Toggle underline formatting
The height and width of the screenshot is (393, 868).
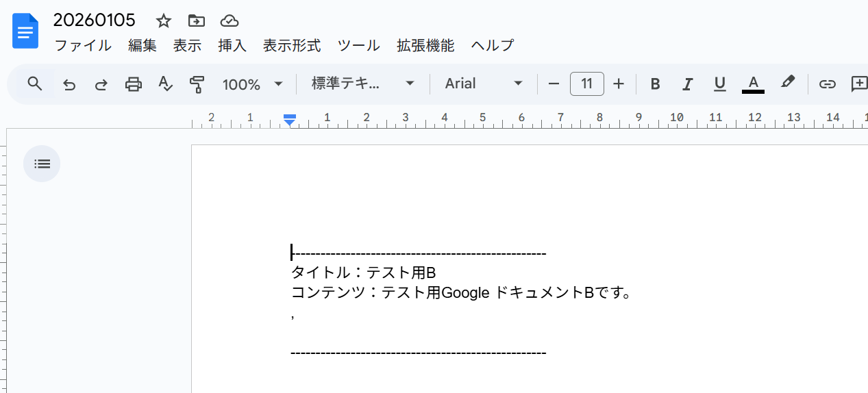point(719,84)
